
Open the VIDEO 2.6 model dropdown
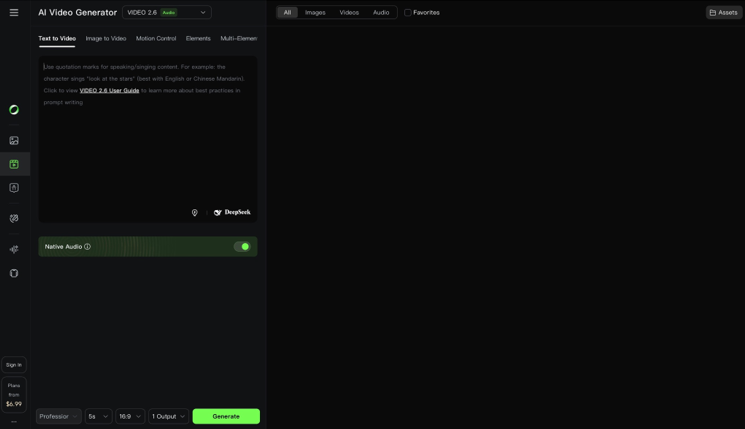167,12
